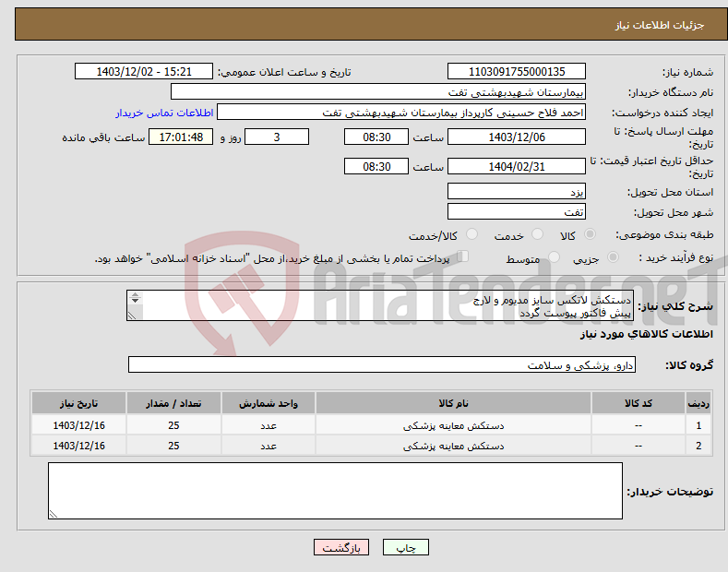Screen dimensions: 728x572
Task: Select the خدمت radio button
Action: (x=537, y=234)
